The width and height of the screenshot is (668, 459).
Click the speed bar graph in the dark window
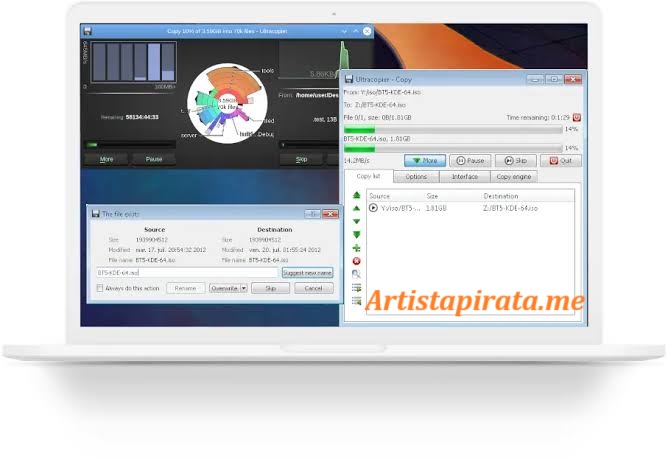point(133,62)
